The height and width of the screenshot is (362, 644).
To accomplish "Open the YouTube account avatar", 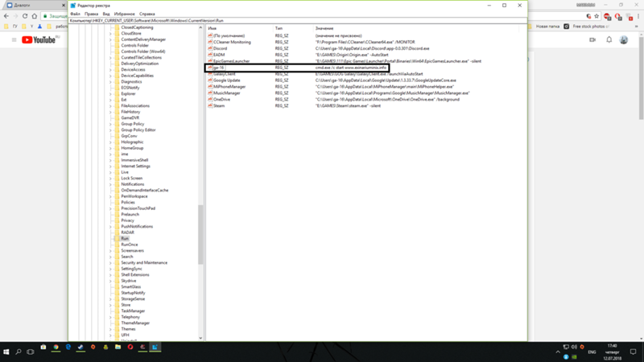I will (x=623, y=39).
